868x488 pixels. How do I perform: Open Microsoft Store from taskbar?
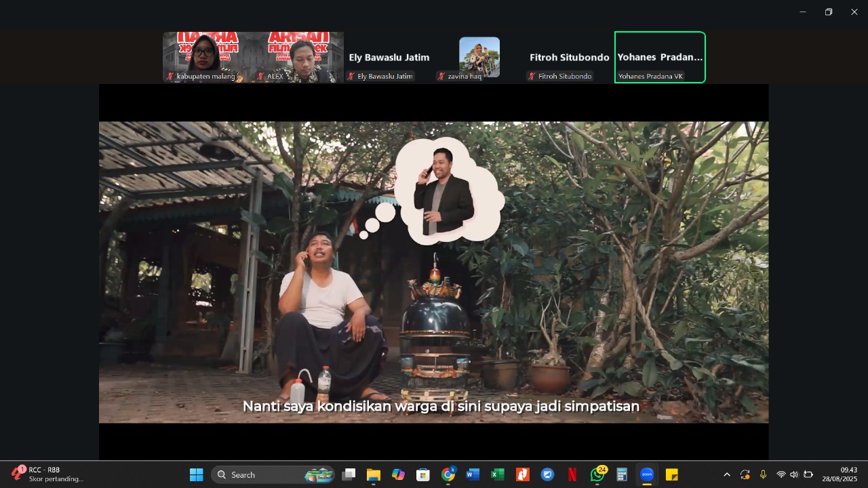point(423,474)
